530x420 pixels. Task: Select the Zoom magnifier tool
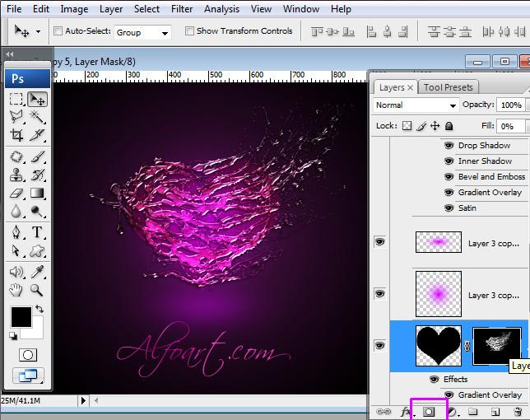pos(38,290)
